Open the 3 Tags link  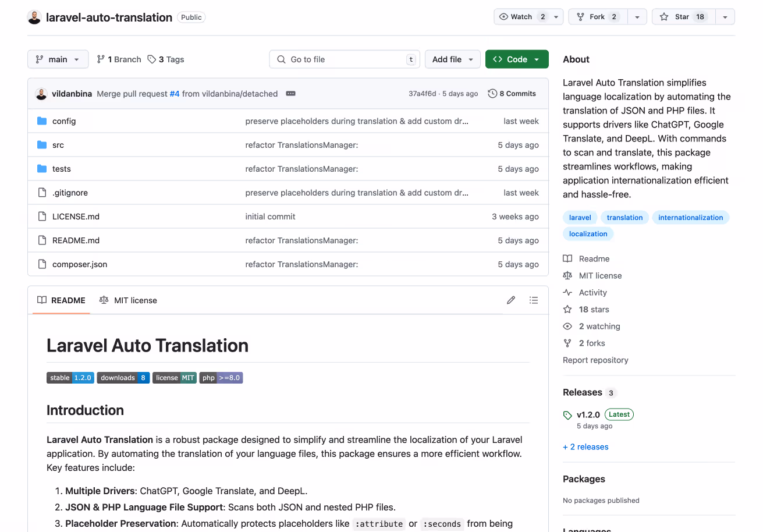point(166,59)
